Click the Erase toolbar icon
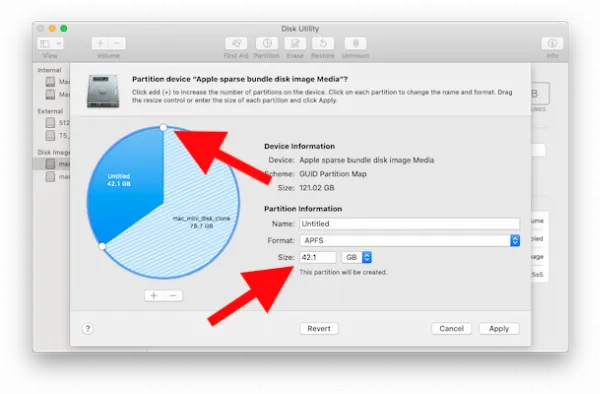The height and width of the screenshot is (394, 600). pos(295,43)
